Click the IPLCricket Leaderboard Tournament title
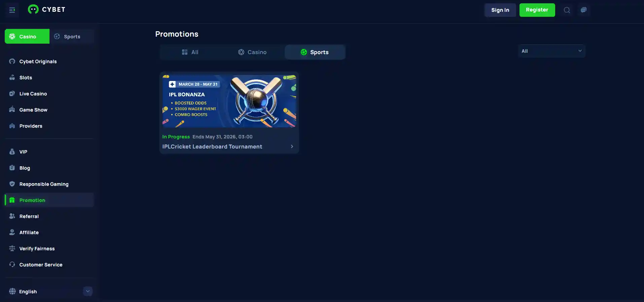Image resolution: width=644 pixels, height=302 pixels. coord(212,146)
